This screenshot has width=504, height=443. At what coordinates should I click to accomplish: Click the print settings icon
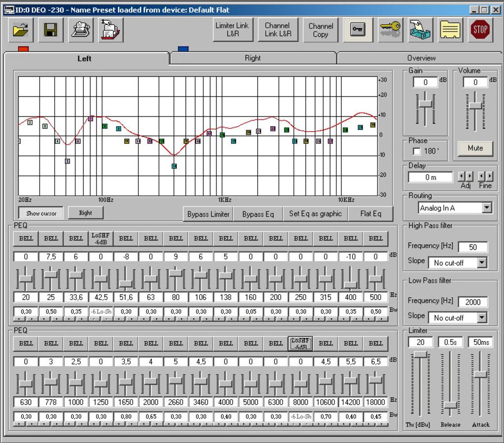click(x=80, y=30)
